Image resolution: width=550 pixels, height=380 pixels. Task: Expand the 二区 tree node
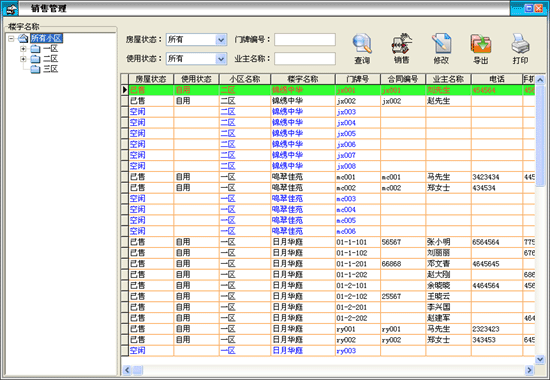tap(23, 59)
